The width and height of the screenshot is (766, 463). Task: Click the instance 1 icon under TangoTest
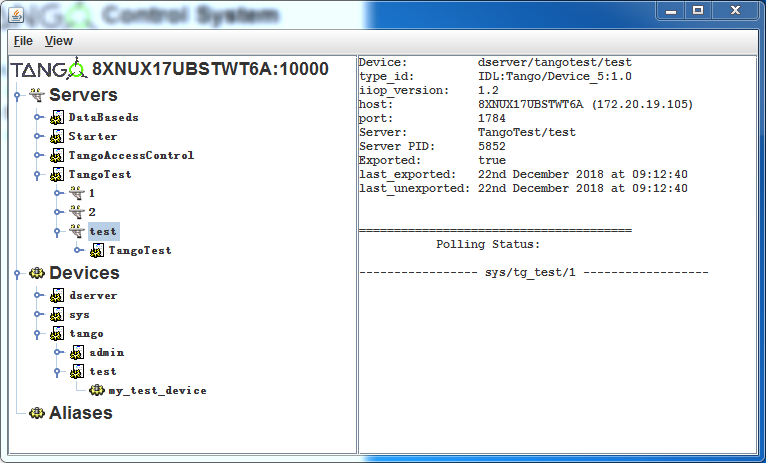77,193
